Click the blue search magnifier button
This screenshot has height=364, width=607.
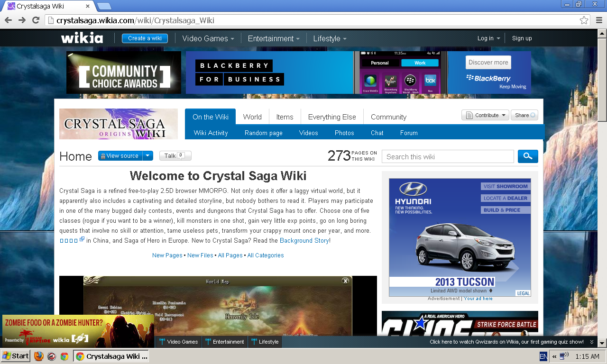click(527, 156)
